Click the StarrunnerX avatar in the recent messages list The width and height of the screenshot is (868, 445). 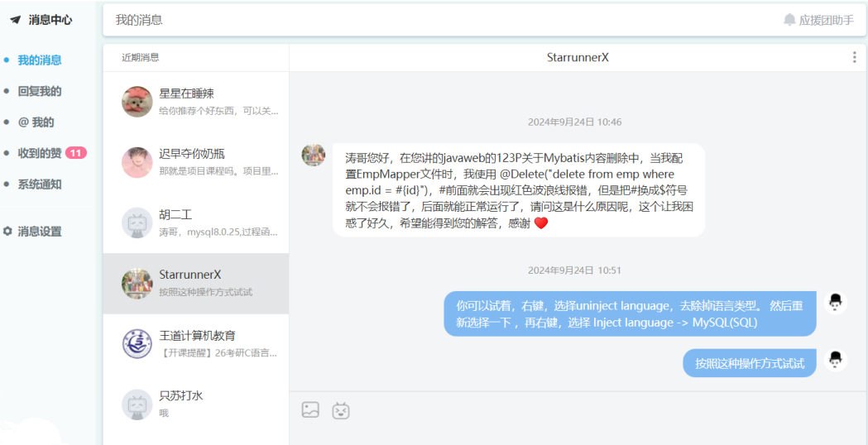(x=137, y=284)
